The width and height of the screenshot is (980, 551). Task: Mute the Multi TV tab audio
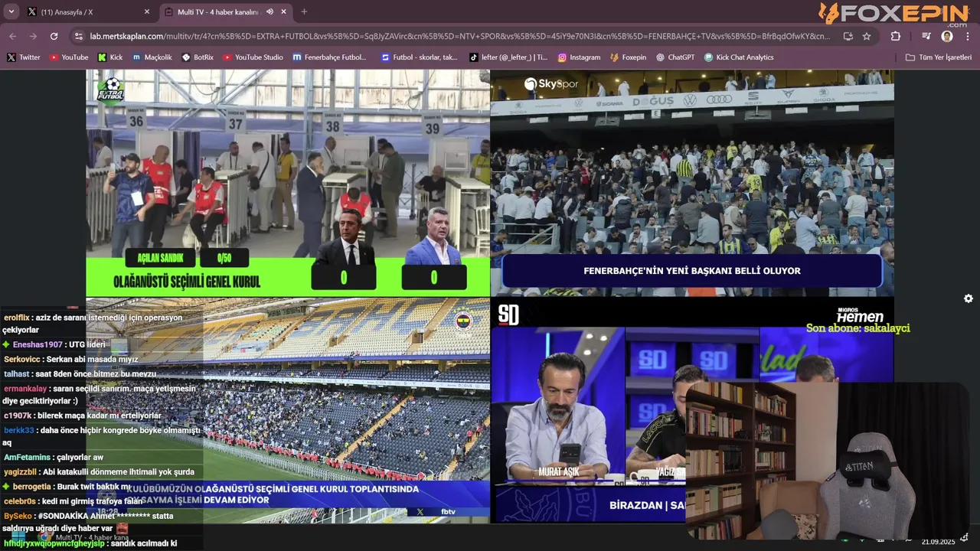click(269, 11)
